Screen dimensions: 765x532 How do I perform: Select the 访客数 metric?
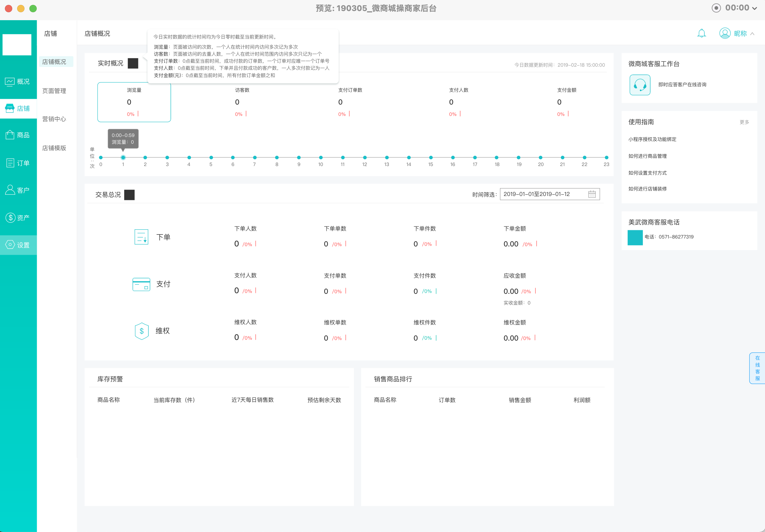242,102
